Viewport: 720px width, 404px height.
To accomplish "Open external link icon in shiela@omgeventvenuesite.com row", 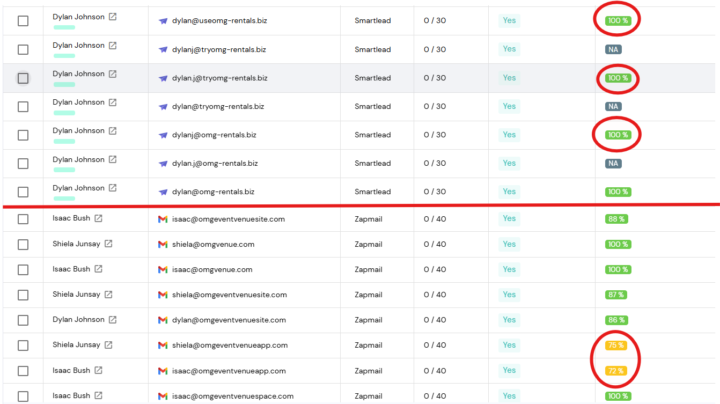I will point(108,294).
